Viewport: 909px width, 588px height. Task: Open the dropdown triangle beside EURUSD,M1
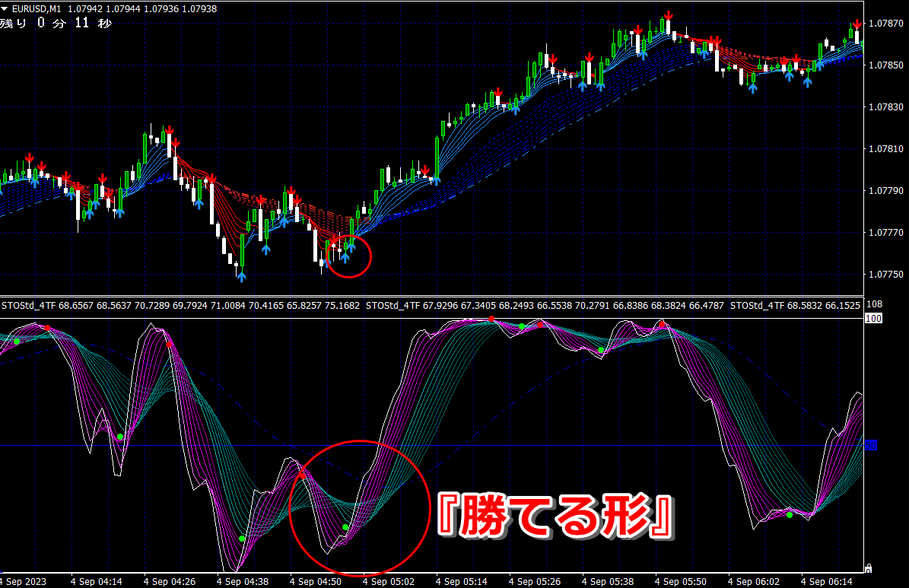[x=5, y=9]
